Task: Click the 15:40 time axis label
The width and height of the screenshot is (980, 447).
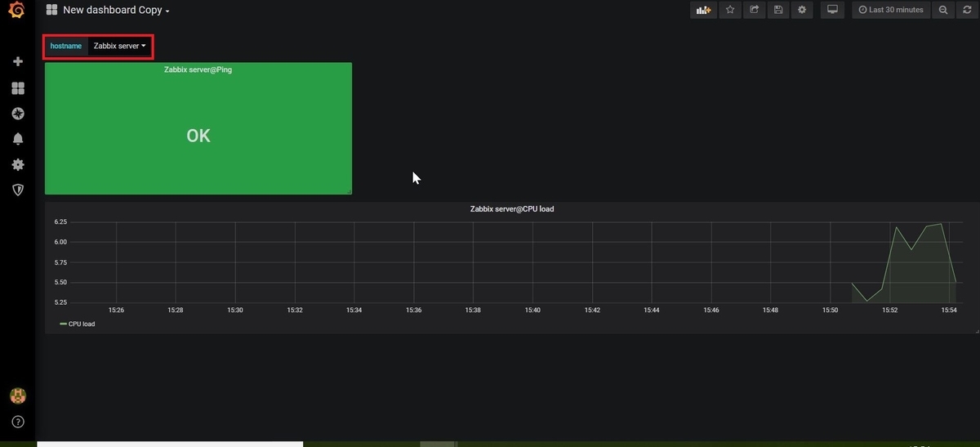Action: (532, 311)
